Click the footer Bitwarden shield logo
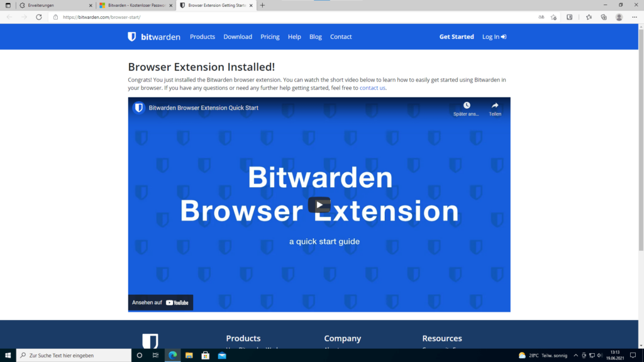Image resolution: width=644 pixels, height=362 pixels. pos(150,341)
